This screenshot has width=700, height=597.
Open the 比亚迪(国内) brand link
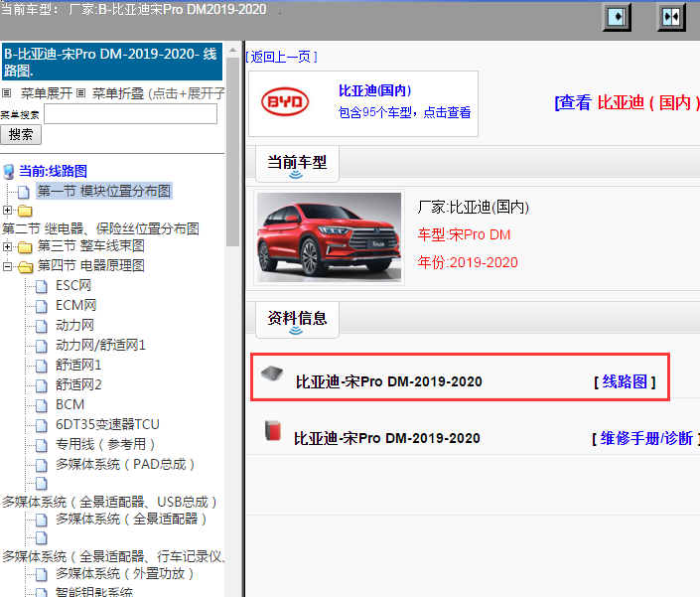point(375,90)
